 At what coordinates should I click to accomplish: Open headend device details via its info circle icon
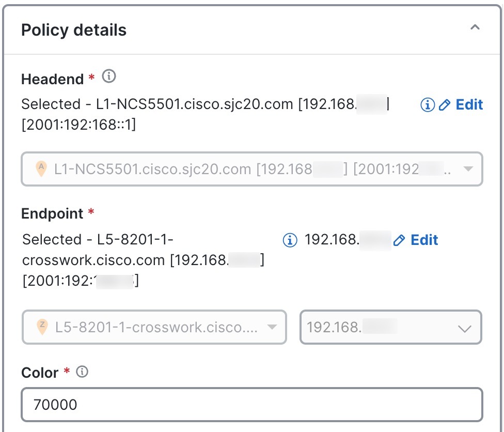tap(427, 105)
